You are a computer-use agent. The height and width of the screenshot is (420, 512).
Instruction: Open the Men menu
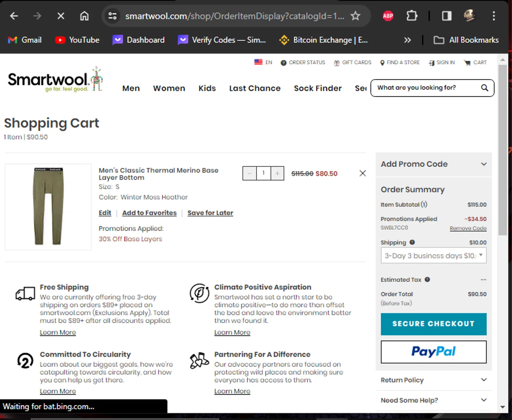[131, 88]
